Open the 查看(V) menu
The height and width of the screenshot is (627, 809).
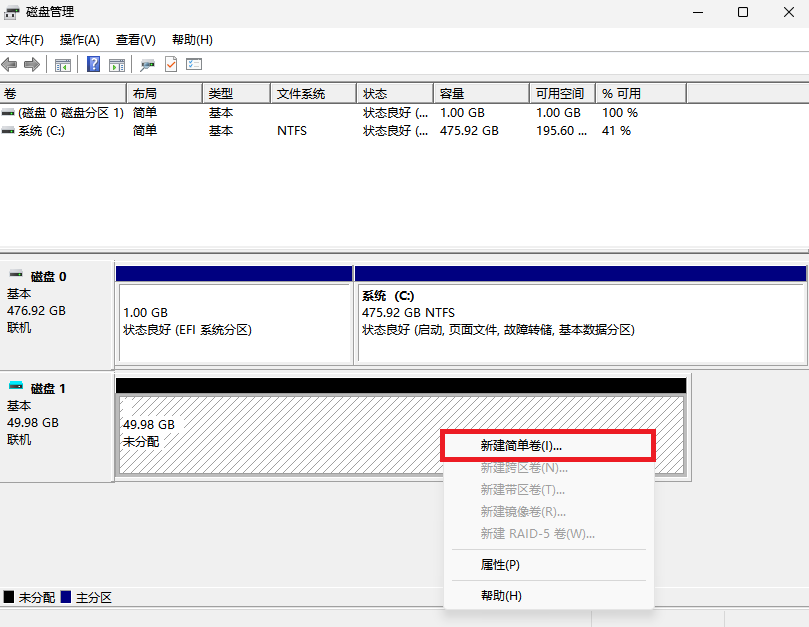(x=136, y=40)
